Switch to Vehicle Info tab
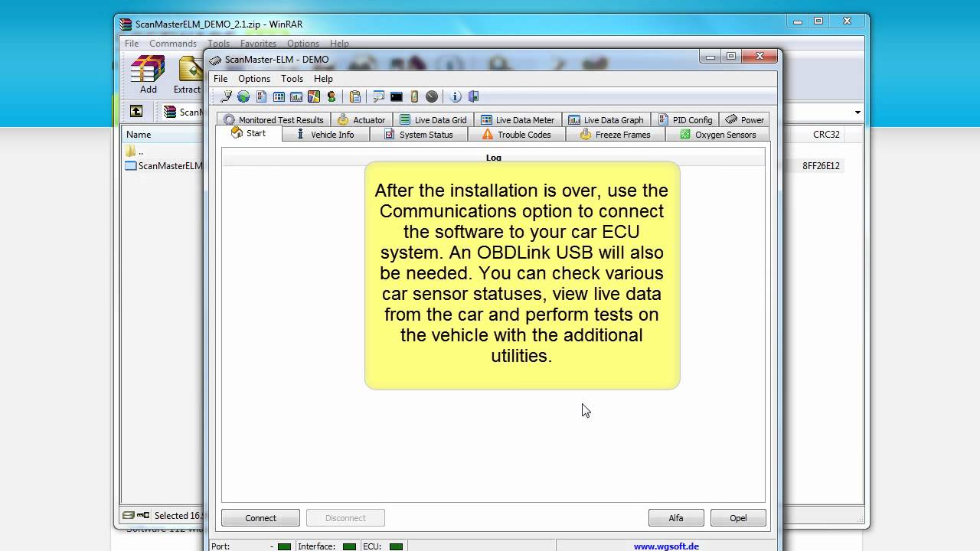 (x=325, y=135)
